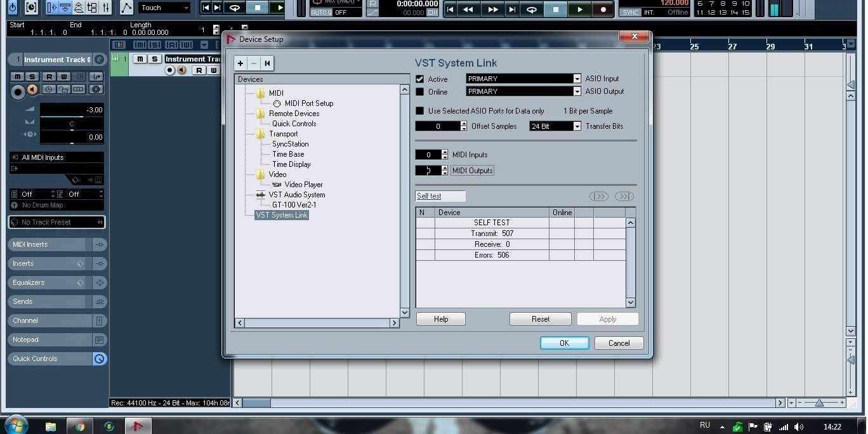The width and height of the screenshot is (868, 434).
Task: Toggle the transport Cycle loop button
Action: pos(532,10)
